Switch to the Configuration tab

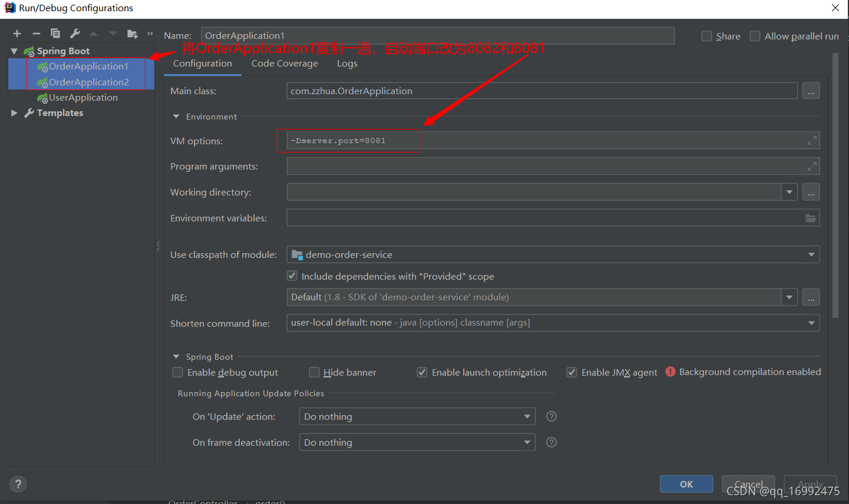pos(203,64)
